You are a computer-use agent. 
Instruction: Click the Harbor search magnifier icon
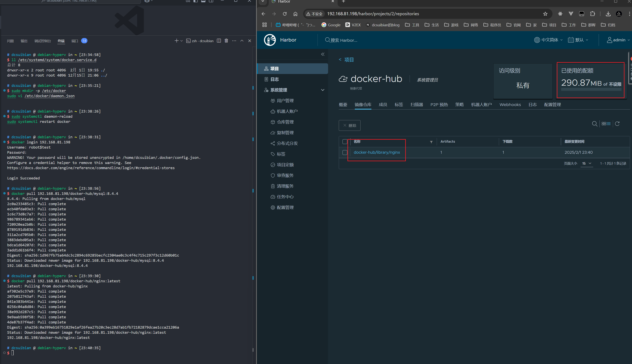[x=327, y=40]
